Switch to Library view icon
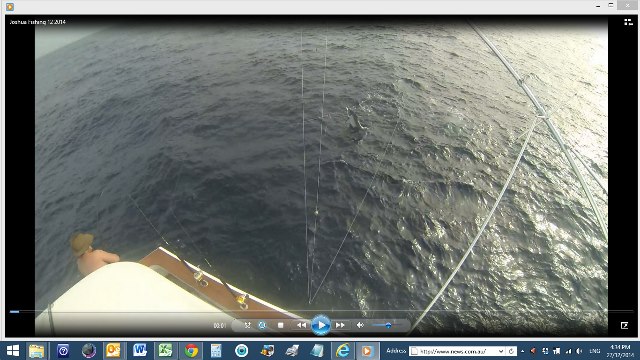Screen dimensions: 640x360 pyautogui.click(x=628, y=22)
